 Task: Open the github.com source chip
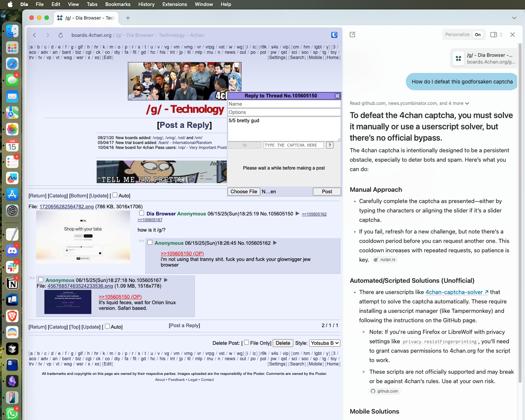(x=385, y=391)
